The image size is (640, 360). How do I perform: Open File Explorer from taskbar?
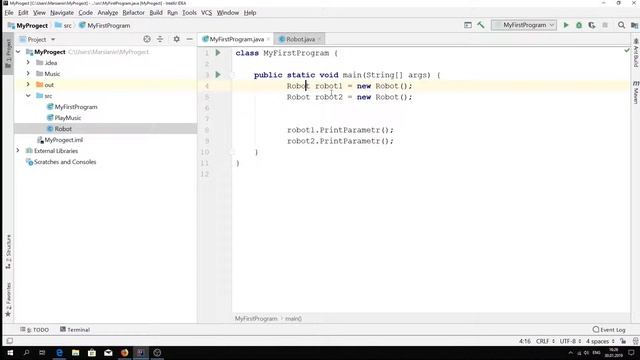pos(76,353)
